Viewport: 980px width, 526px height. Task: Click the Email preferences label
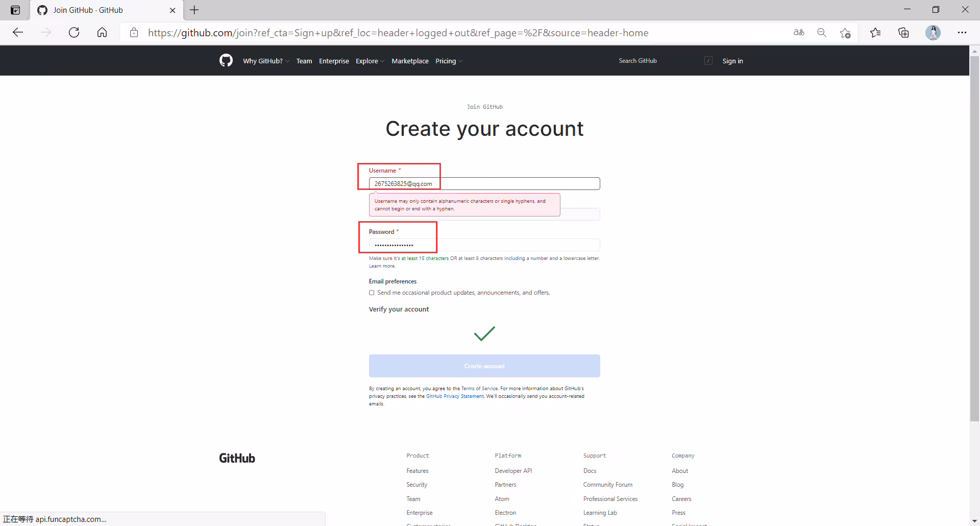[393, 281]
